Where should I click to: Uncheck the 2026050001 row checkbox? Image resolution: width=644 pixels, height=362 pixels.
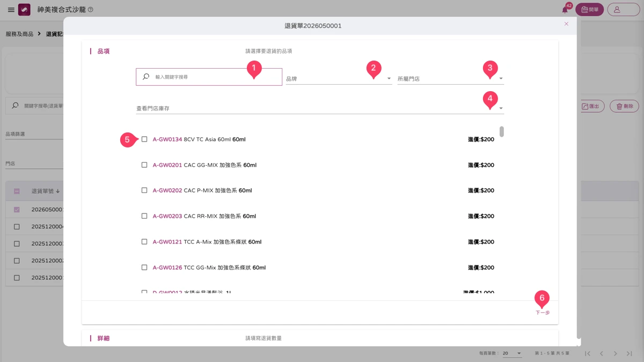tap(17, 210)
